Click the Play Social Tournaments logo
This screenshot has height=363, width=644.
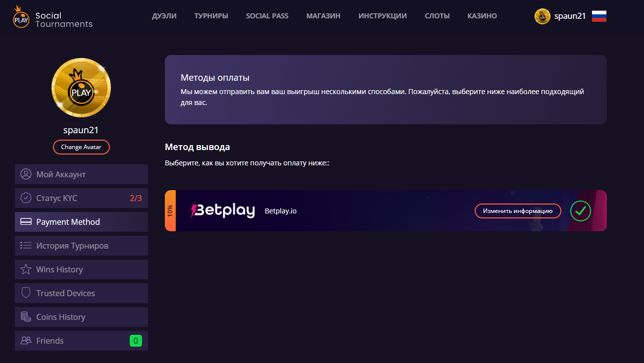click(52, 17)
